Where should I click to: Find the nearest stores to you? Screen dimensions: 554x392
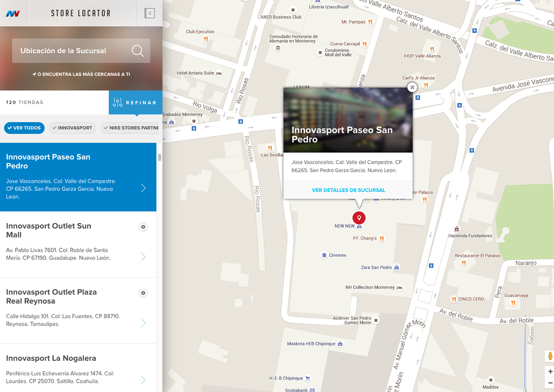coord(81,74)
